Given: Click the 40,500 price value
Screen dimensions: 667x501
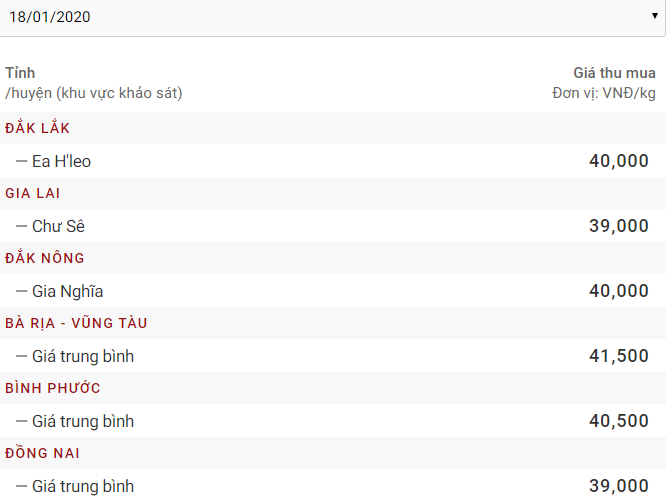Looking at the screenshot, I should [618, 421].
